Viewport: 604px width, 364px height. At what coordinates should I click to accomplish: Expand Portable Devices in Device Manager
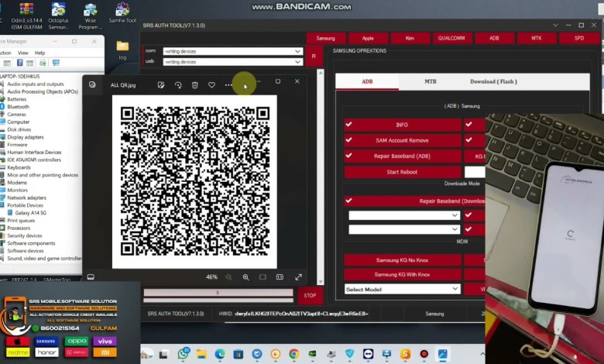26,205
